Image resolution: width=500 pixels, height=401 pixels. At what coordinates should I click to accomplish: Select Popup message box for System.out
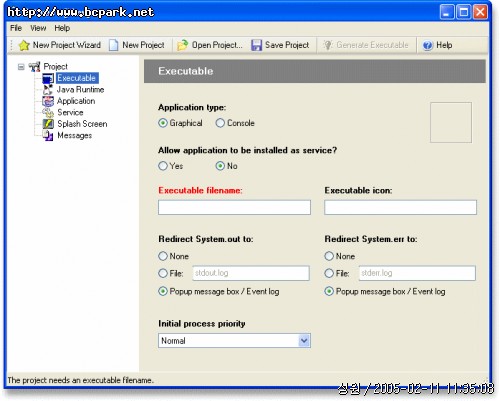click(x=163, y=291)
